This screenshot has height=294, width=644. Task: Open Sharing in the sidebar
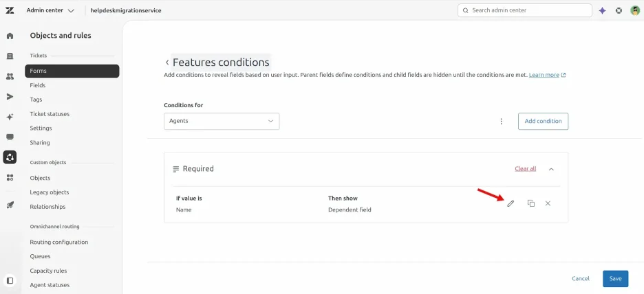(40, 143)
